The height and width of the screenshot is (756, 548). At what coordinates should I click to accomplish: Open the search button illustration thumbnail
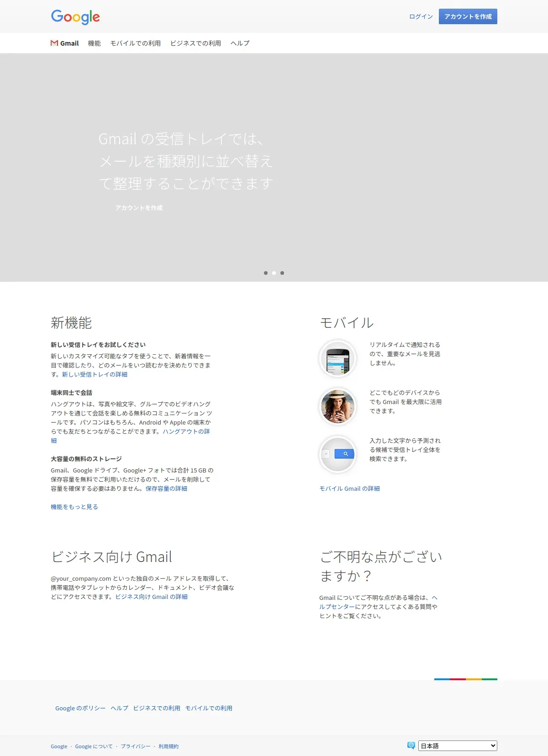pyautogui.click(x=337, y=455)
